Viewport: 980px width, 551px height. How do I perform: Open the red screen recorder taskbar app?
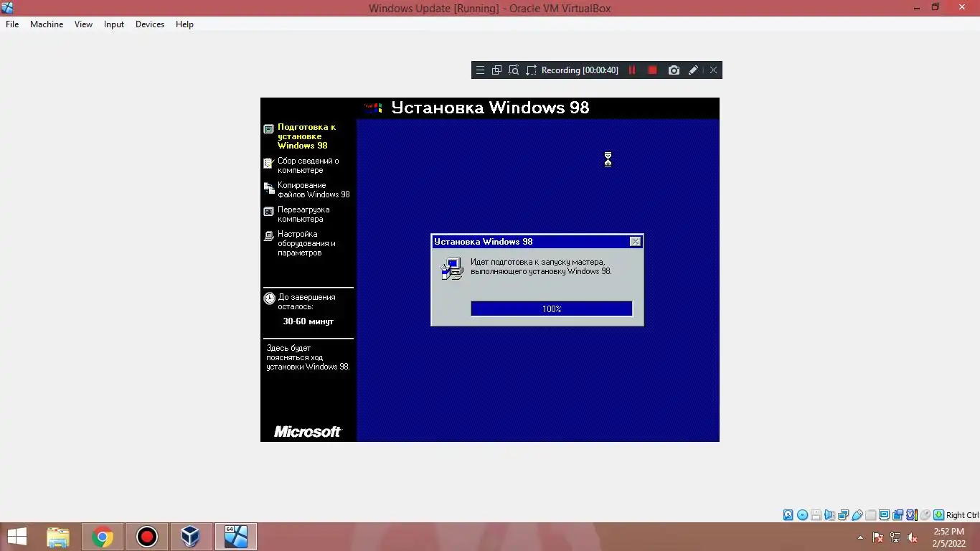[x=147, y=537]
